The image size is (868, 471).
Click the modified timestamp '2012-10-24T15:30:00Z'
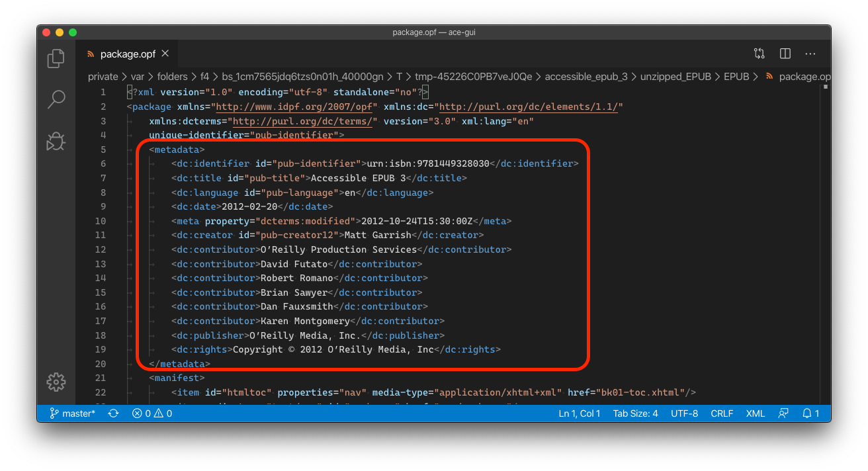point(417,221)
